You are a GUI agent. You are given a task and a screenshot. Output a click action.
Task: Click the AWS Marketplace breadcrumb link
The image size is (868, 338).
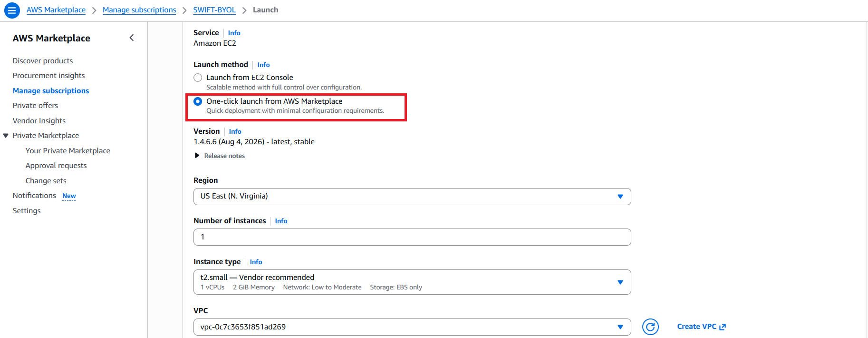click(x=56, y=10)
